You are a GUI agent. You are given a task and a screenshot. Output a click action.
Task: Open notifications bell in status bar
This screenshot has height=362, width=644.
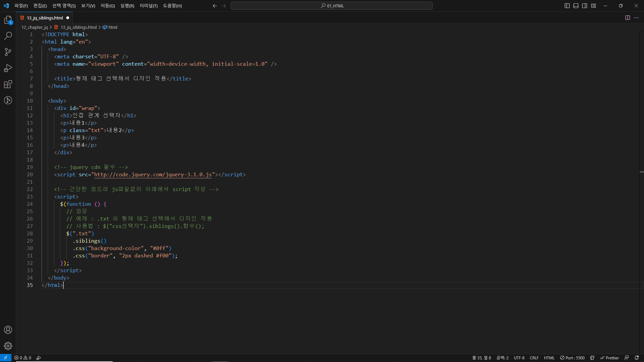637,358
